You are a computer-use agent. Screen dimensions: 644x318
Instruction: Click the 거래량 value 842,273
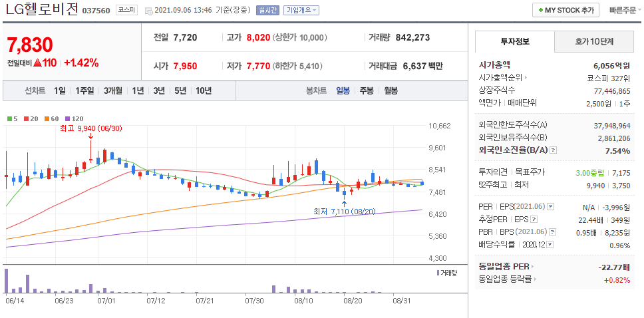click(412, 38)
